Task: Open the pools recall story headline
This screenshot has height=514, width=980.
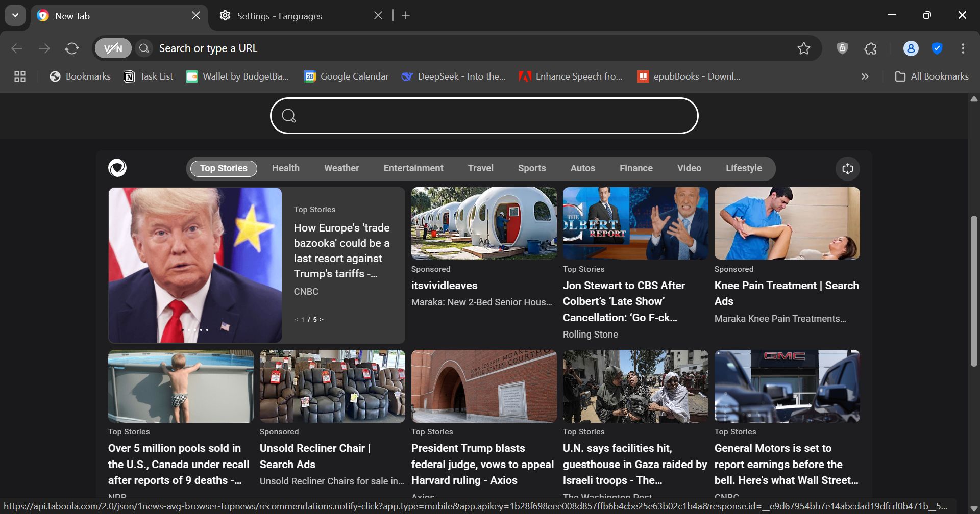Action: click(179, 464)
